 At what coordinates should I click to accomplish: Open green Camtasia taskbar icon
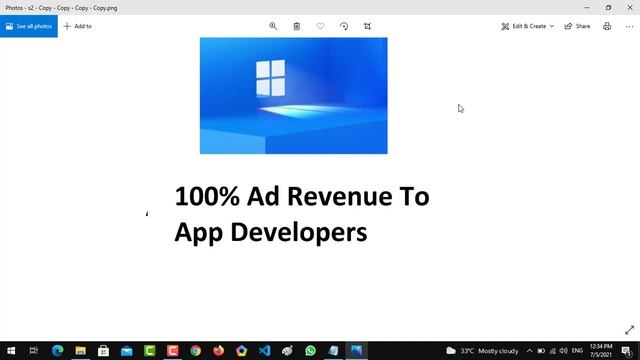point(149,351)
